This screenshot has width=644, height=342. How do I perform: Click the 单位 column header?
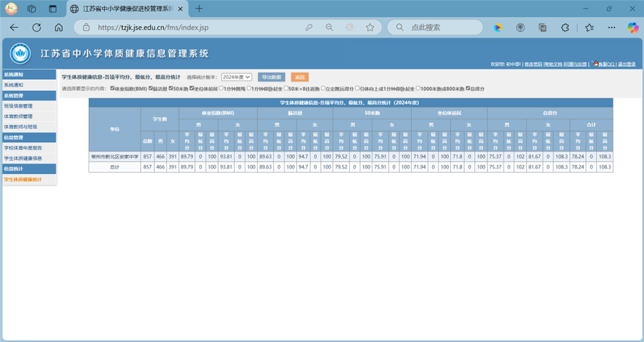114,130
